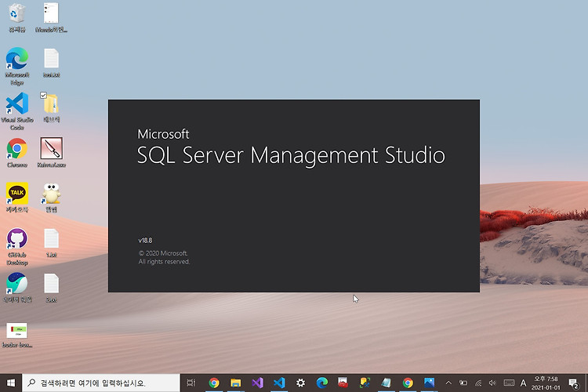The height and width of the screenshot is (392, 588).
Task: Open the Wi-Fi network tray icon
Action: coord(478,383)
